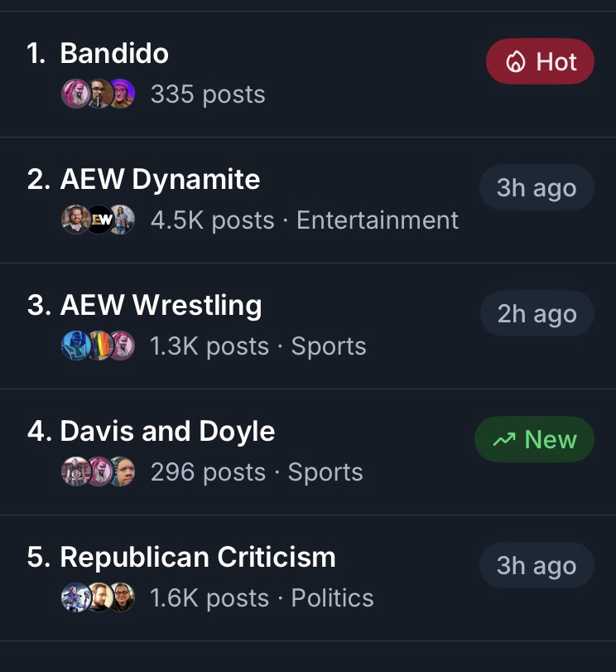
Task: Open the Republican Criticism topic
Action: (x=198, y=558)
